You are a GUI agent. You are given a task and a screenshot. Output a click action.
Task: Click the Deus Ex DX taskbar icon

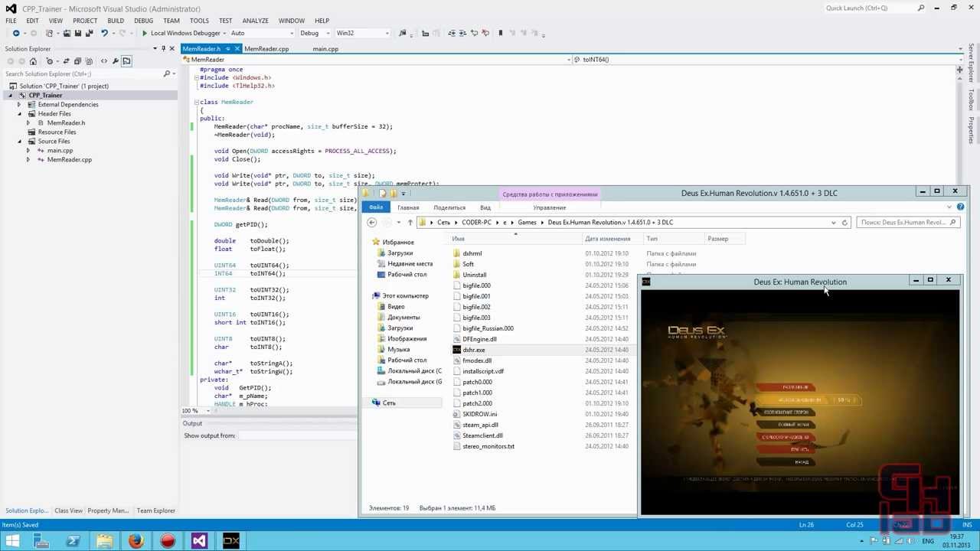231,541
